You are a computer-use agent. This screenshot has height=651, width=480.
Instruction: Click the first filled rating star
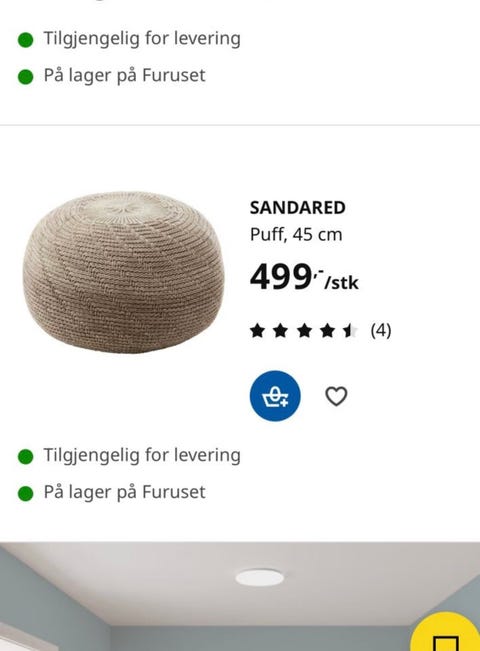tap(257, 331)
